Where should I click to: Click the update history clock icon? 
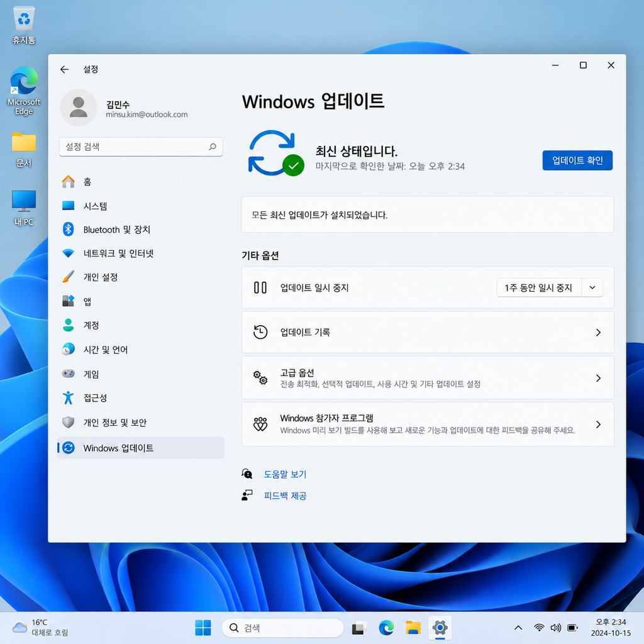point(260,332)
